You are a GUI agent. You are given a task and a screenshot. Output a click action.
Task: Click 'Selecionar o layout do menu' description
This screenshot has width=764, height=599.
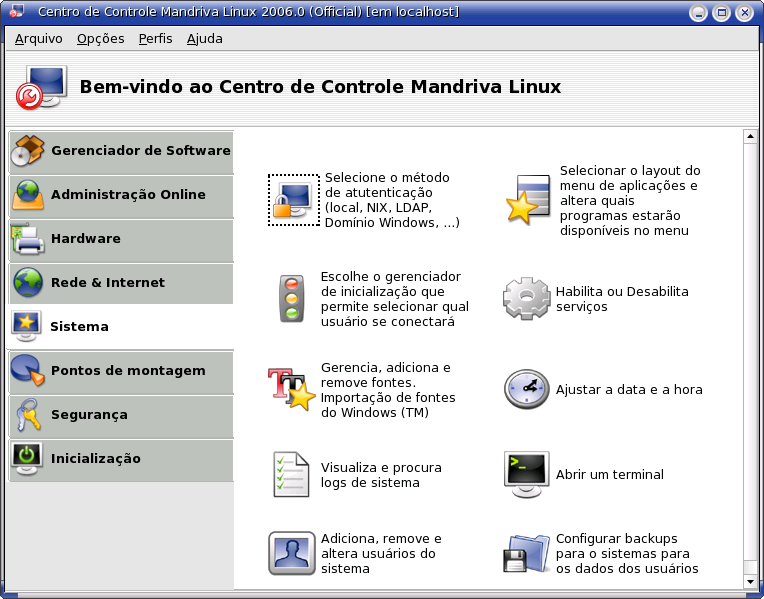coord(630,200)
